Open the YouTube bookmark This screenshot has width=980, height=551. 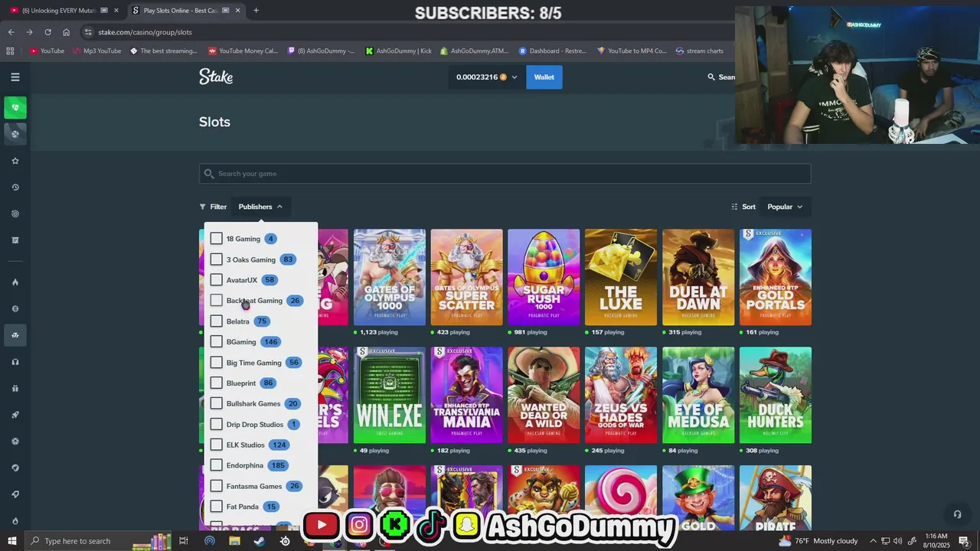pos(47,51)
